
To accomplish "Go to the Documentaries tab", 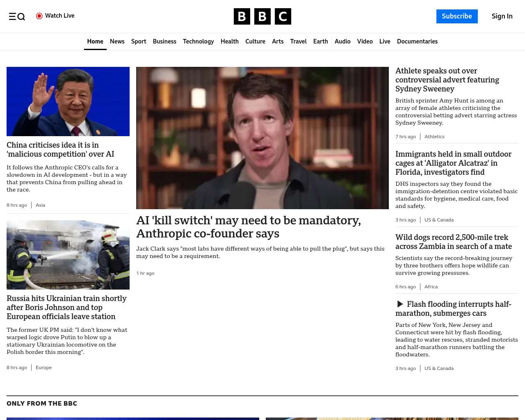I will [x=417, y=41].
